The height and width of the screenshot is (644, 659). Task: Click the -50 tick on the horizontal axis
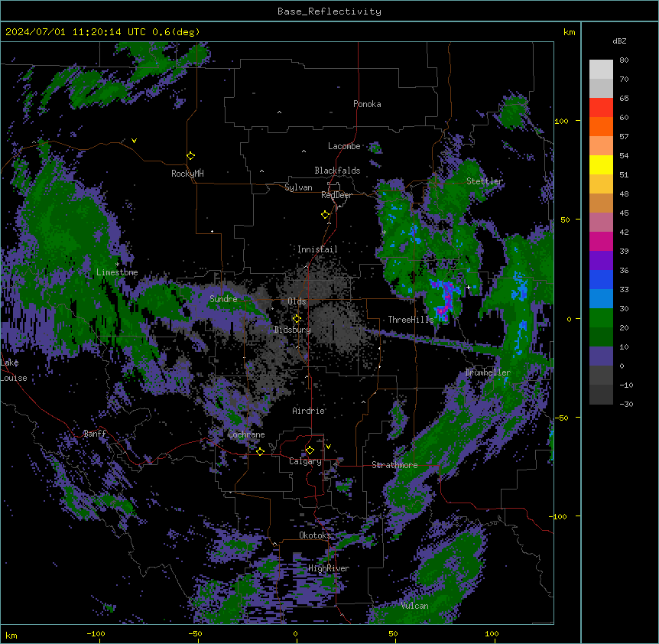point(195,633)
